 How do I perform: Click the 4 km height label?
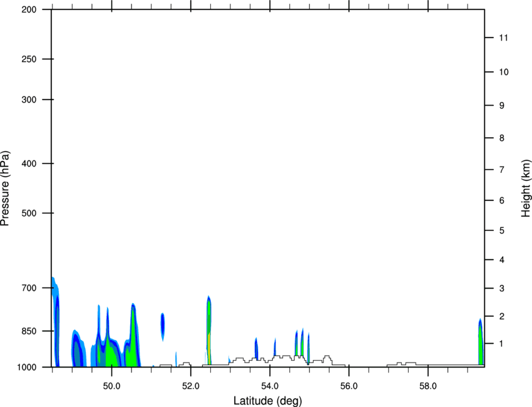pyautogui.click(x=502, y=260)
